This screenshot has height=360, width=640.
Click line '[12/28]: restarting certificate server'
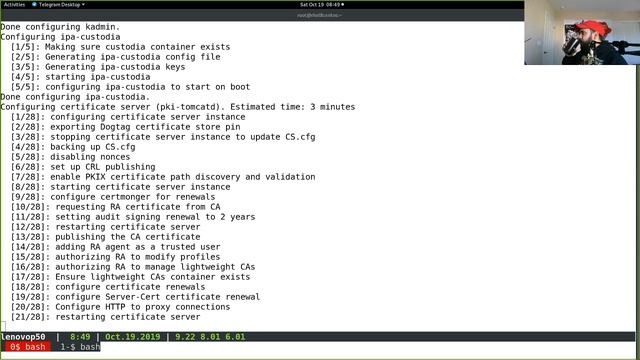tap(105, 227)
